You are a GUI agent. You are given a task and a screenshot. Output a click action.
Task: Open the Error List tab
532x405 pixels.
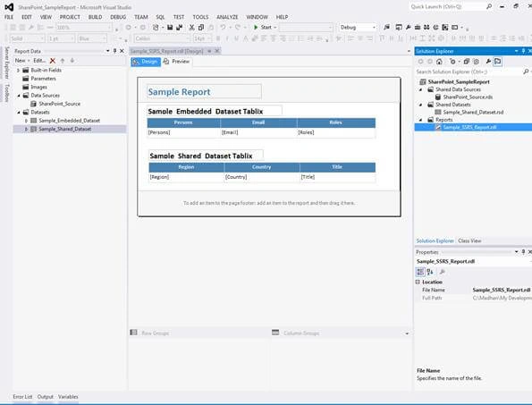22,397
